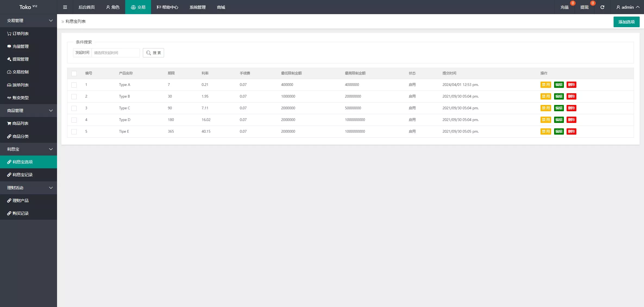
Task: Open the 帮助中心 top menu
Action: point(167,7)
